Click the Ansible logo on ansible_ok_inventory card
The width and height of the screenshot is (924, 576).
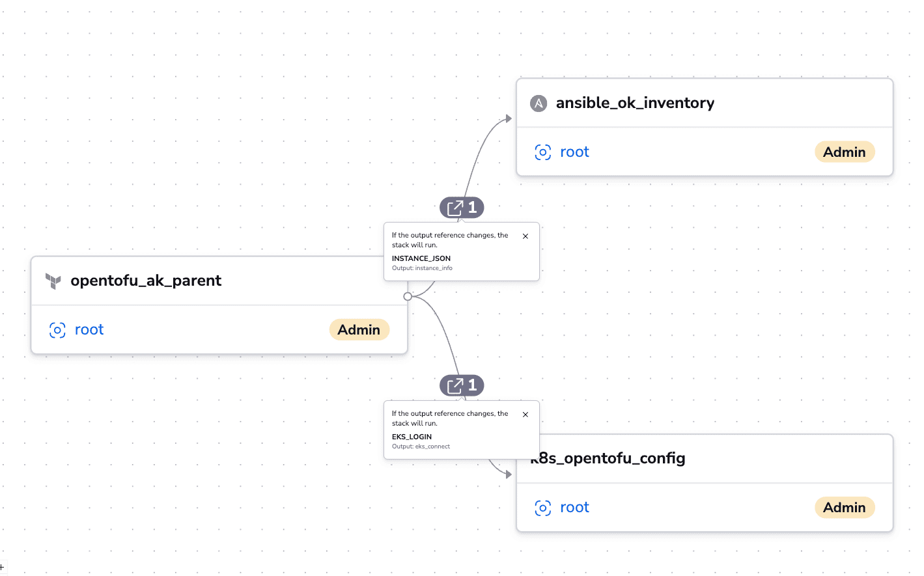point(539,103)
